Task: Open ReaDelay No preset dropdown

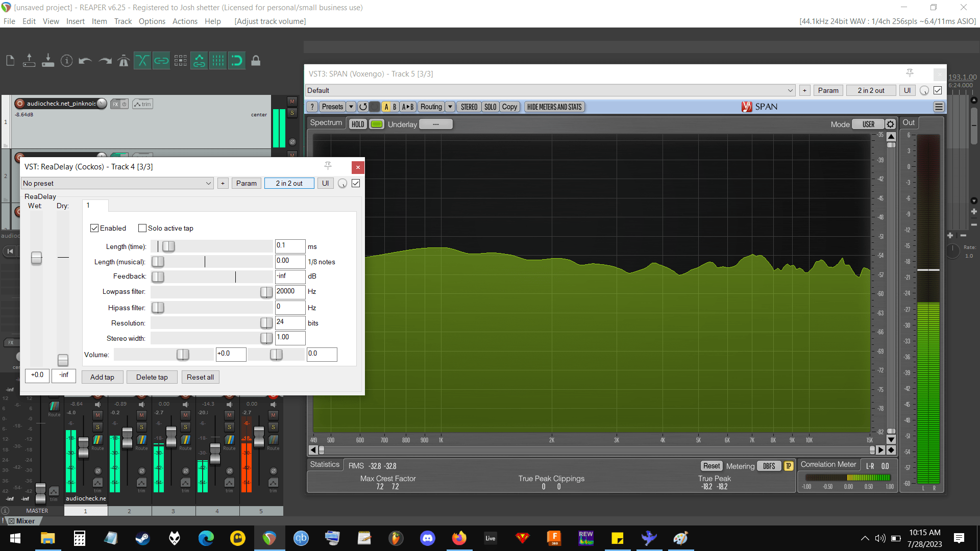Action: pyautogui.click(x=117, y=183)
